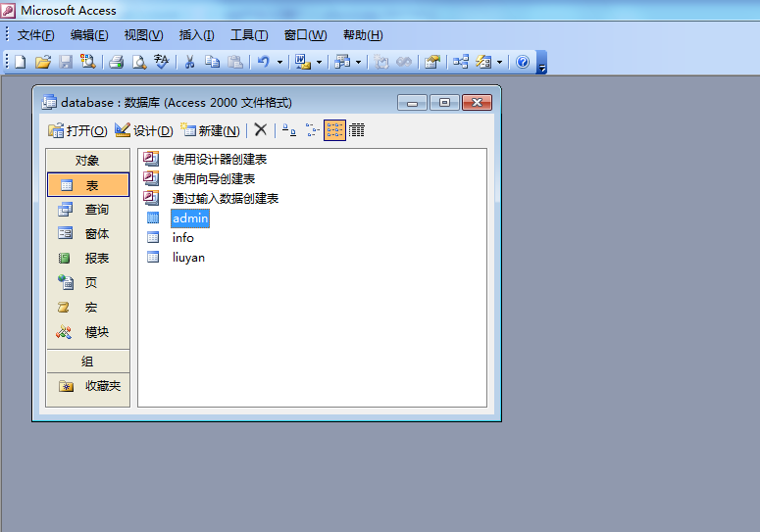The height and width of the screenshot is (532, 760).
Task: Cut with the scissors icon
Action: (x=189, y=62)
